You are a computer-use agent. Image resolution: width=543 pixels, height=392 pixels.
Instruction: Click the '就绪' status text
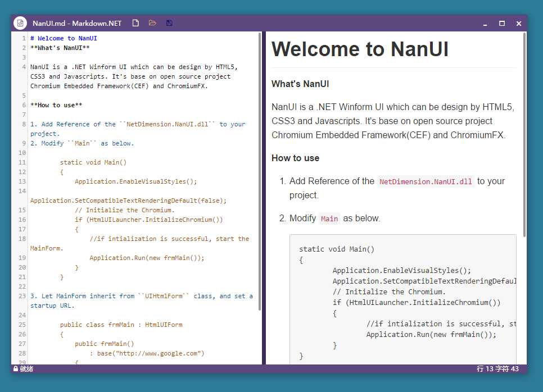click(x=26, y=369)
